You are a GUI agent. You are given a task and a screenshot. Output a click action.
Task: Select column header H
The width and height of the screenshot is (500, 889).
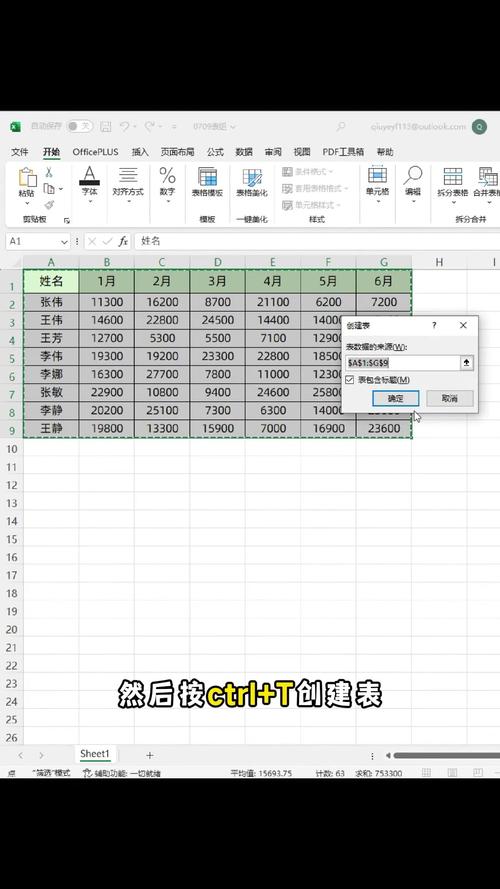[439, 262]
